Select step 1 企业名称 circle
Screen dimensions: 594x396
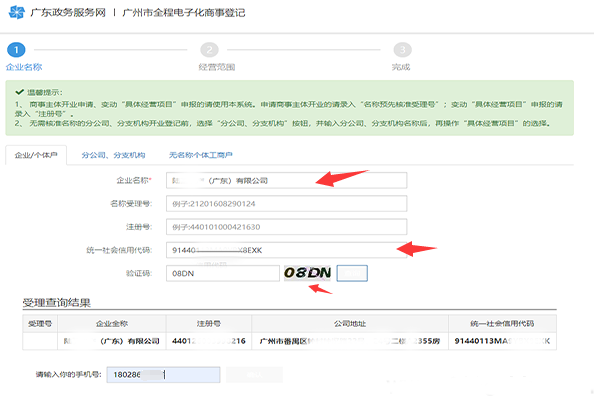click(16, 50)
